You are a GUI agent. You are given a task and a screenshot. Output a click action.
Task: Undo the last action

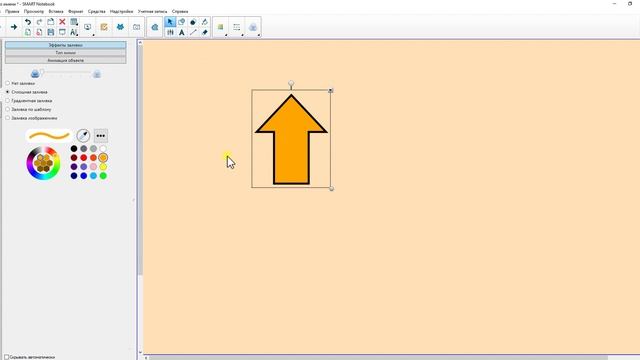(x=28, y=22)
